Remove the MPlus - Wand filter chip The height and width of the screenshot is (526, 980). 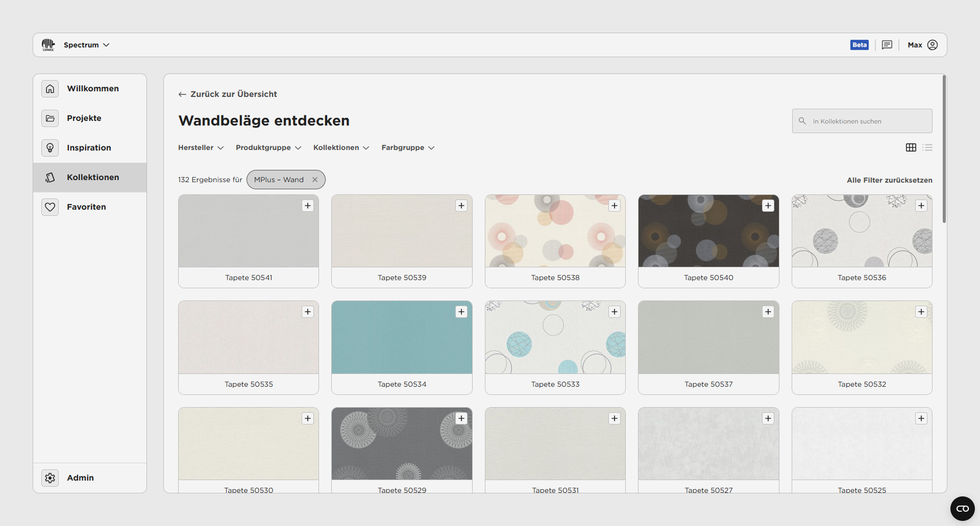[315, 180]
